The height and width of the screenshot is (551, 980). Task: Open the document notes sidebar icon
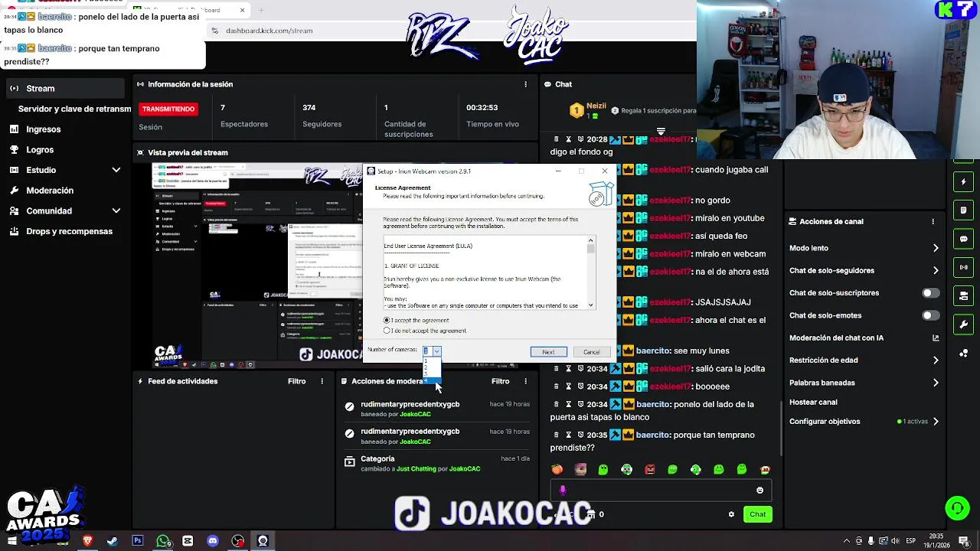coord(963,210)
